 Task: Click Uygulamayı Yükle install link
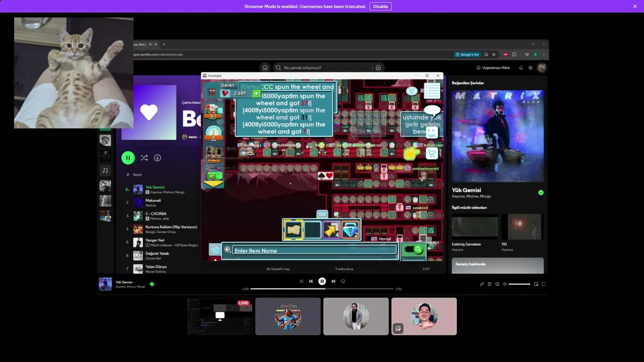(x=493, y=68)
